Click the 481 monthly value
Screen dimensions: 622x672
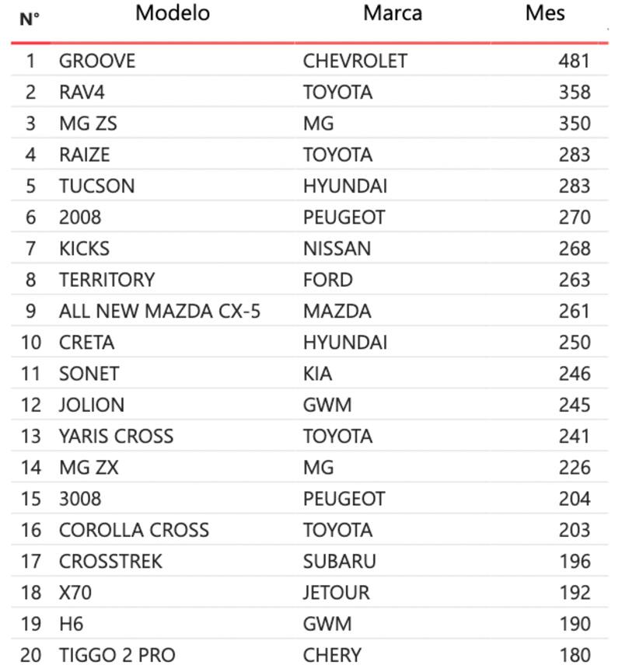coord(574,61)
